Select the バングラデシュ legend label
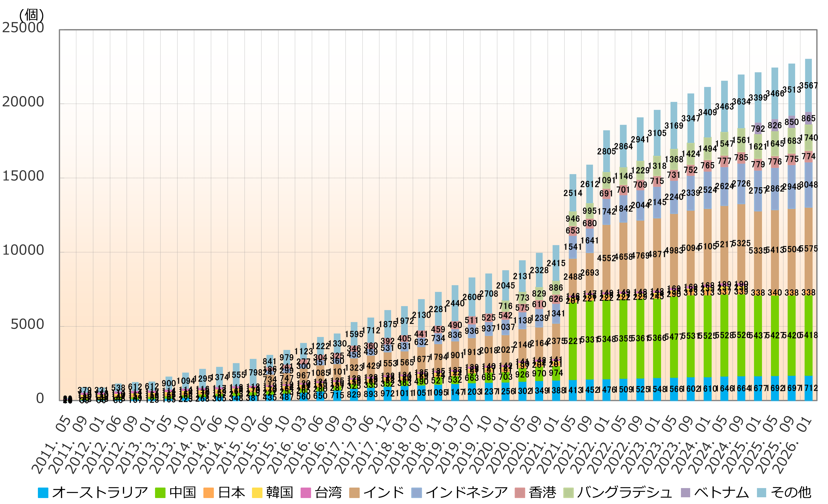Viewport: 828px width, 504px height. pyautogui.click(x=624, y=493)
